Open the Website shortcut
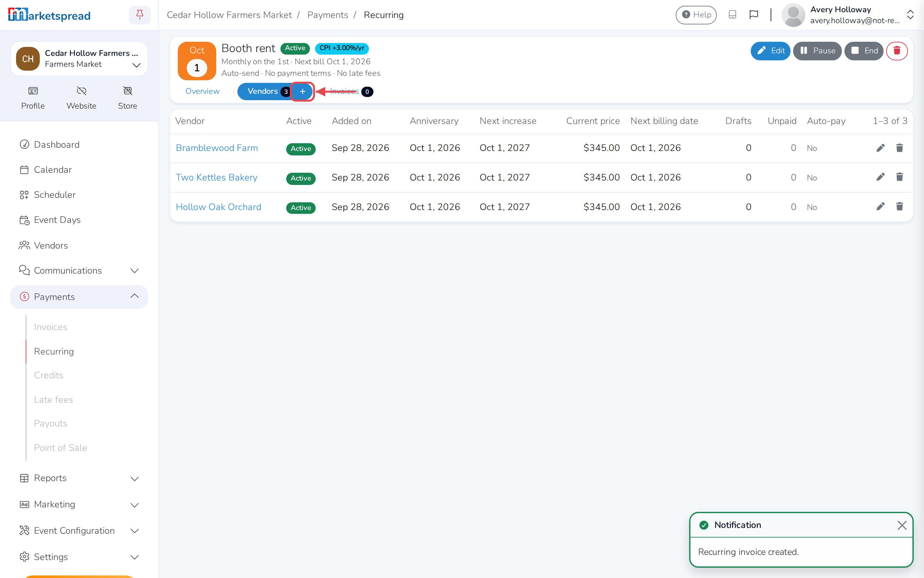 (81, 98)
